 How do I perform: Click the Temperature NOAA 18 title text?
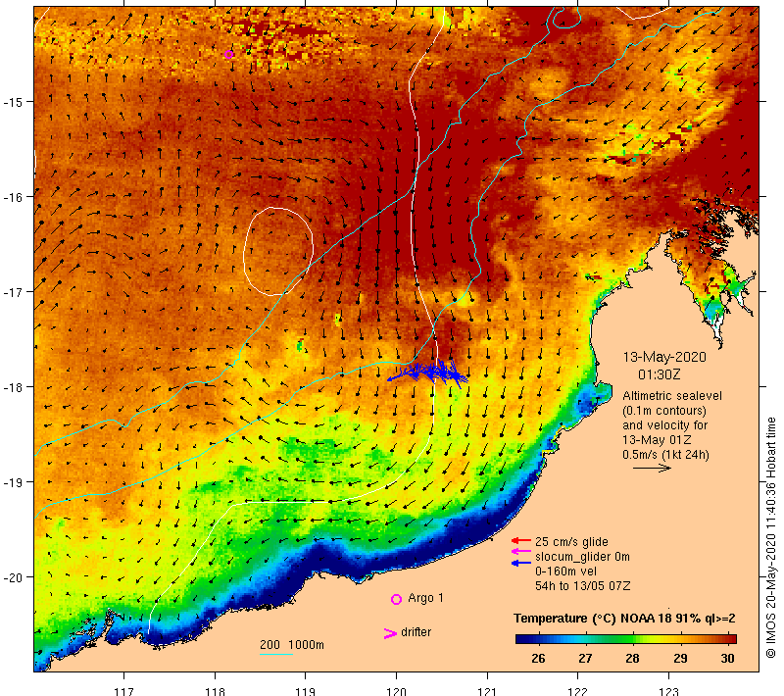(x=624, y=619)
